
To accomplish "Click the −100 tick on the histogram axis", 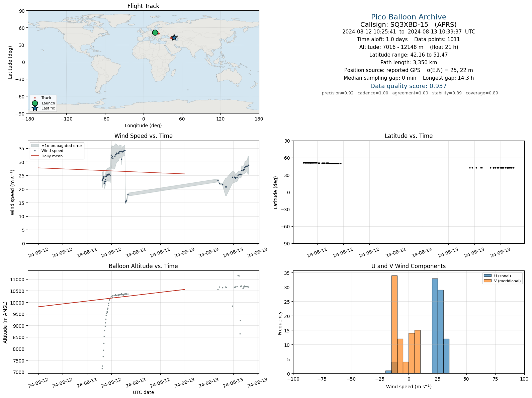I will pos(293,379).
